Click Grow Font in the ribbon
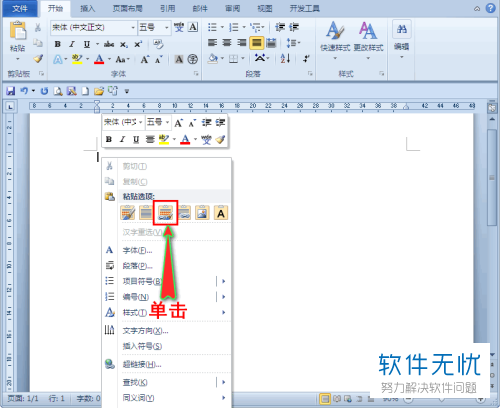500x408 pixels. pyautogui.click(x=144, y=59)
